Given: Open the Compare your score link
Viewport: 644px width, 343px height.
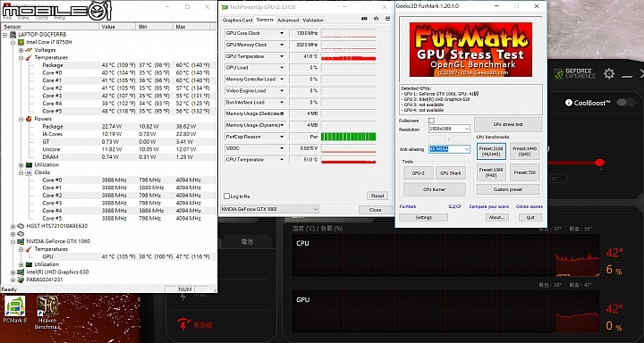Looking at the screenshot, I should [x=488, y=207].
